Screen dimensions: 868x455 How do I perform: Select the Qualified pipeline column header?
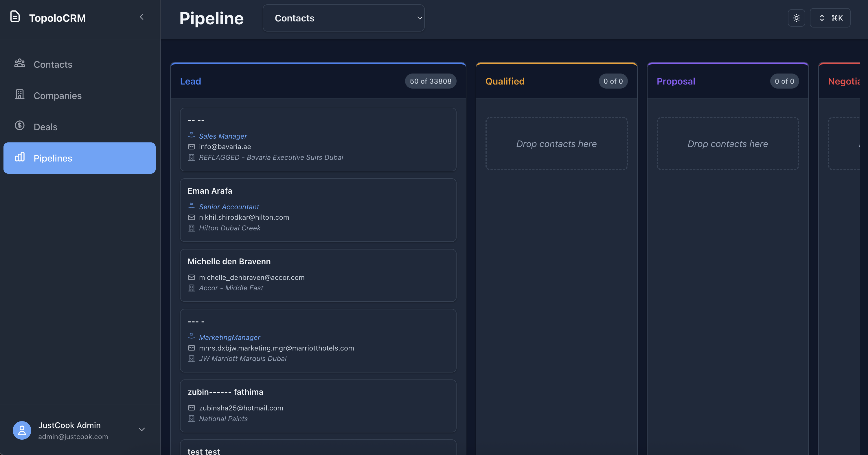tap(505, 81)
